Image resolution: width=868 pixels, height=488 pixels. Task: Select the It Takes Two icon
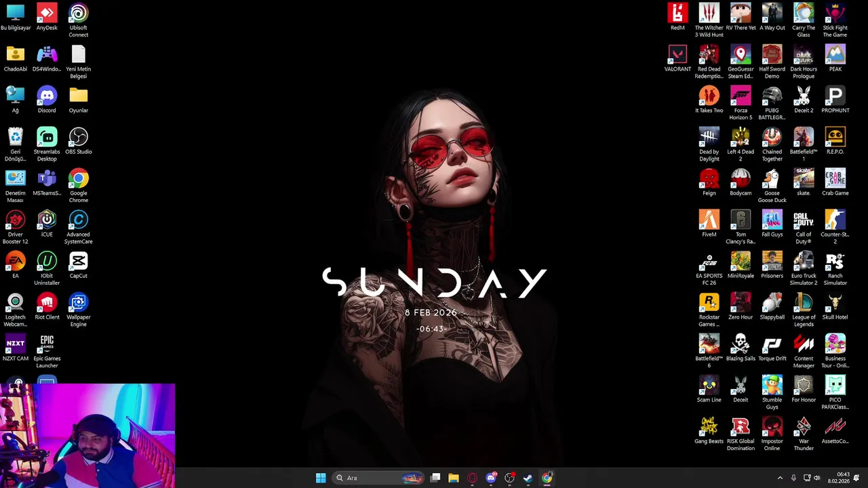pos(709,100)
